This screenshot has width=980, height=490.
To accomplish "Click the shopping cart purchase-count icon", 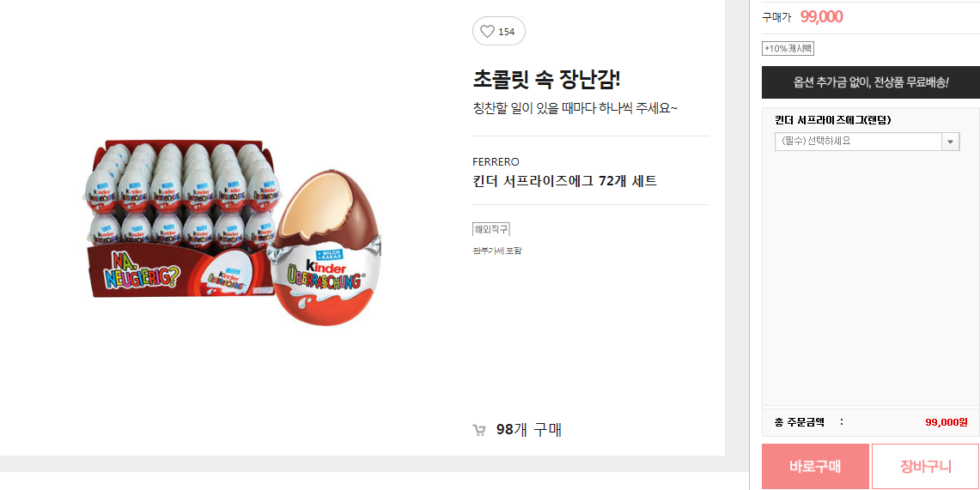I will 479,430.
